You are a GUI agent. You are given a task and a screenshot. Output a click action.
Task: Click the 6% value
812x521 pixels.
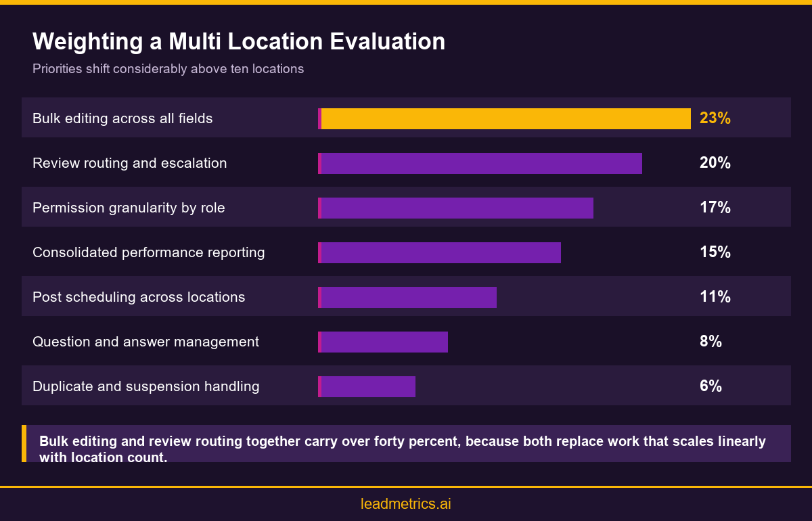coord(710,386)
